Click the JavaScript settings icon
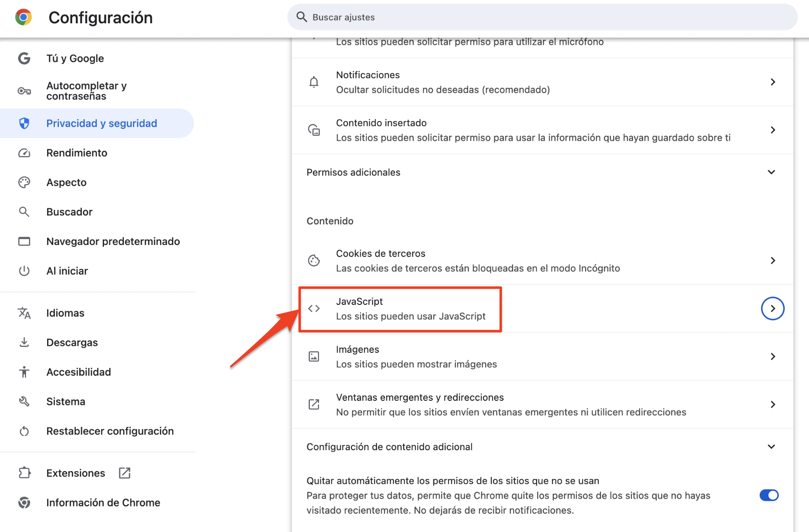Viewport: 809px width, 532px height. pos(314,309)
